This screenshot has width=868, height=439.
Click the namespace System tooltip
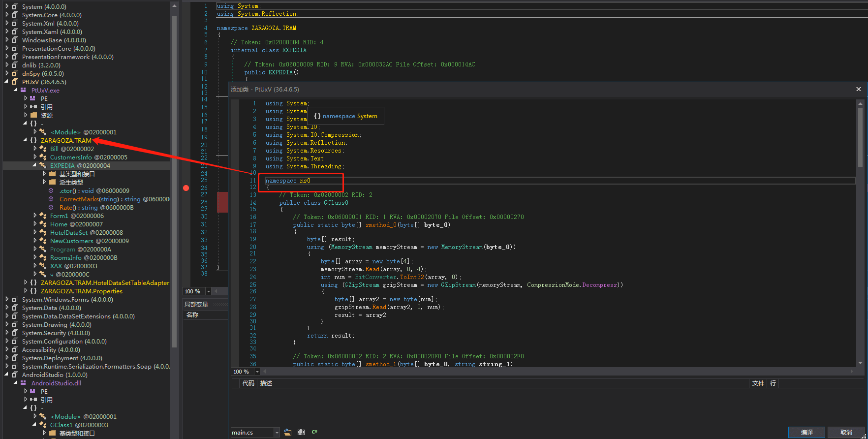tap(345, 116)
